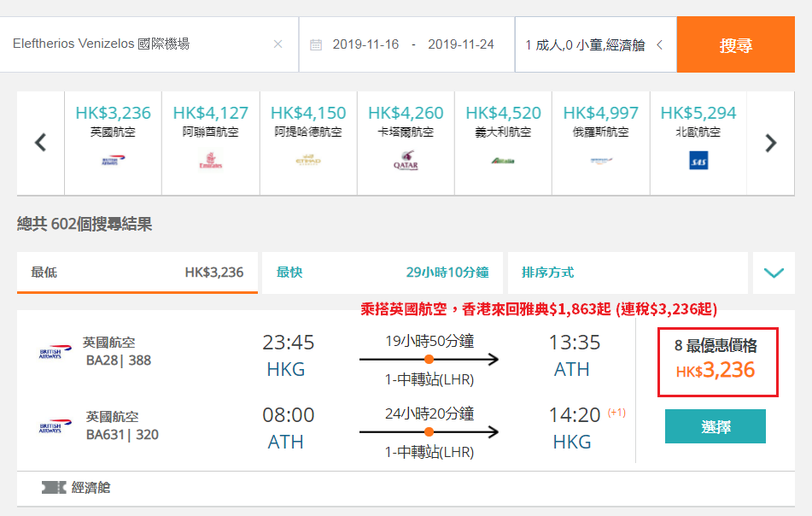Click British Airways logo for flight BA28
Screen dimensions: 812x516
55,352
